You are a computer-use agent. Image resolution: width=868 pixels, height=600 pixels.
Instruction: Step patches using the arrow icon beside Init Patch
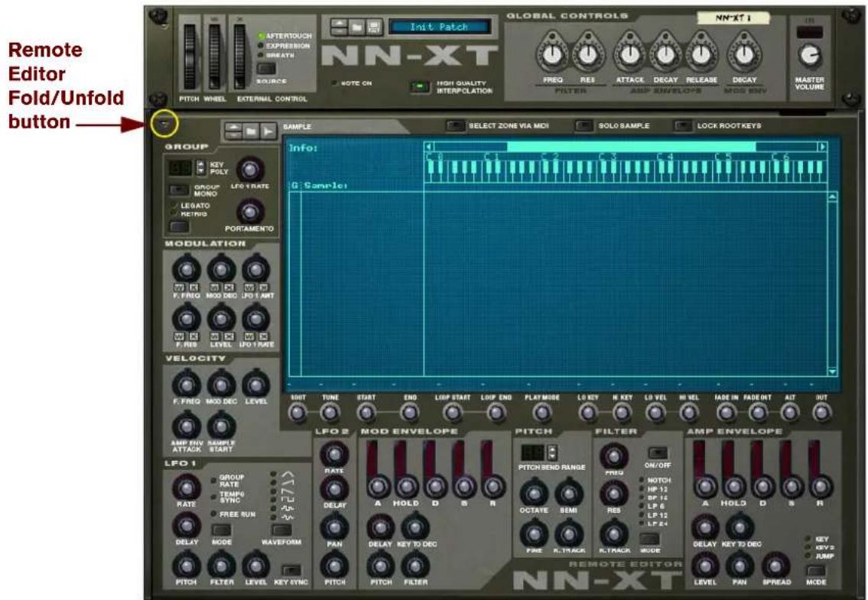pos(339,27)
